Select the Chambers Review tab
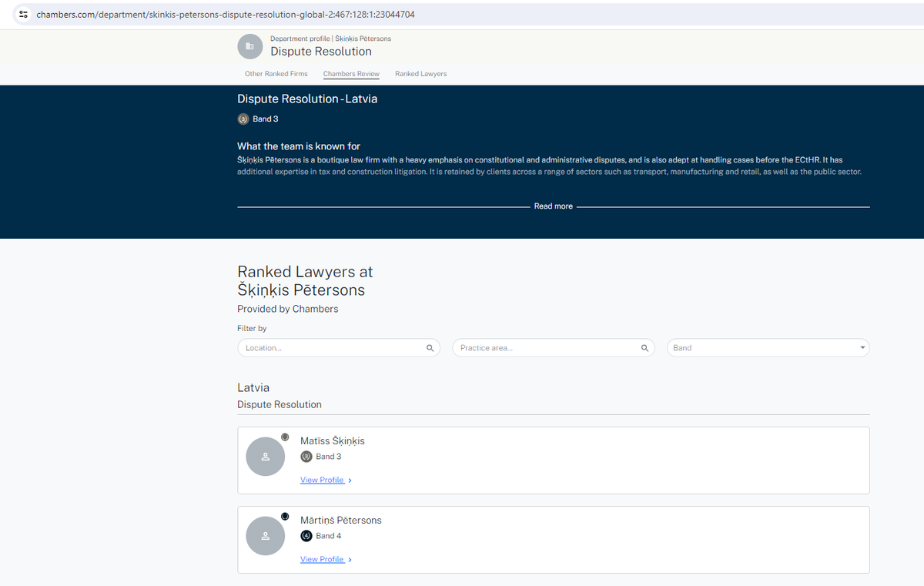This screenshot has height=586, width=924. click(x=351, y=74)
